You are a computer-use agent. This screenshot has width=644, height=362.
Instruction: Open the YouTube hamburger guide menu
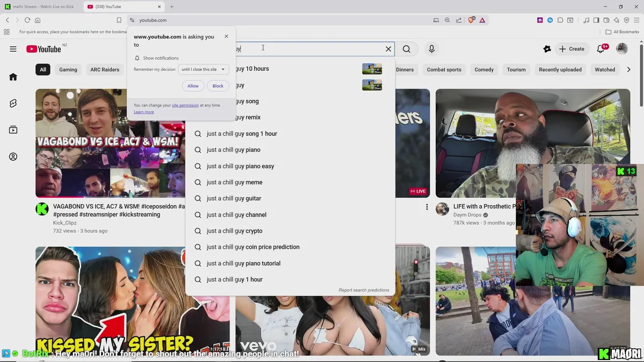pos(13,49)
